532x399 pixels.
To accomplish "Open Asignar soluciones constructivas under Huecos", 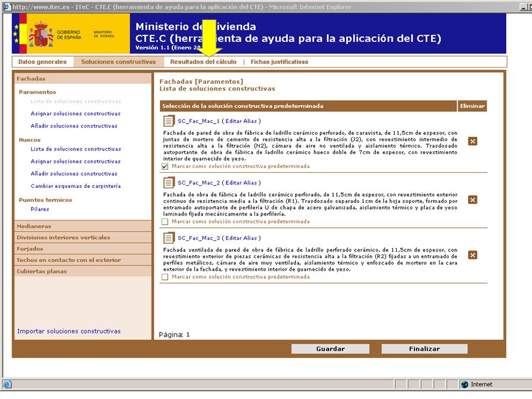I will coord(75,161).
